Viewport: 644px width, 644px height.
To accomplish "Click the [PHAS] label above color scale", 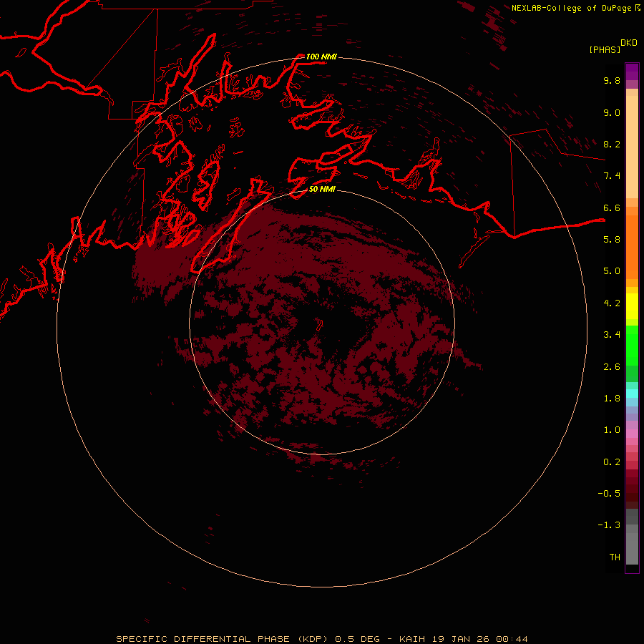I will pyautogui.click(x=605, y=49).
